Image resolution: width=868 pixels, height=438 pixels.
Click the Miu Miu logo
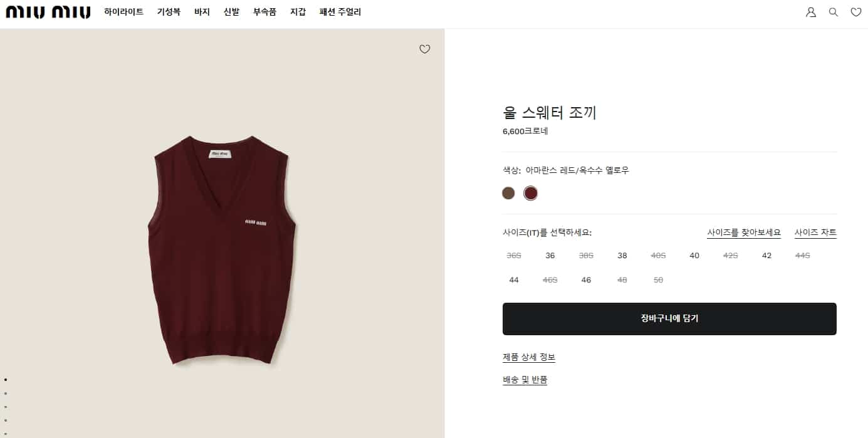pyautogui.click(x=48, y=12)
